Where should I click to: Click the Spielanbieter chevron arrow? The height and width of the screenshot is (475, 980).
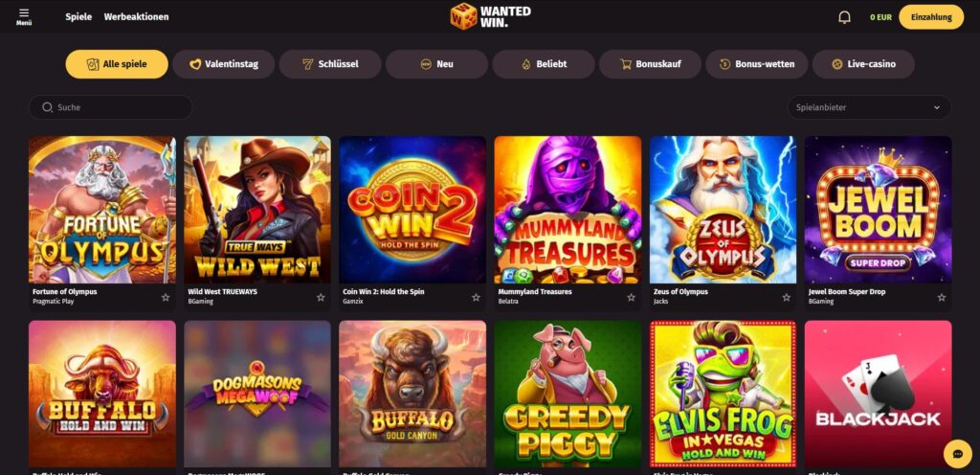(x=936, y=107)
